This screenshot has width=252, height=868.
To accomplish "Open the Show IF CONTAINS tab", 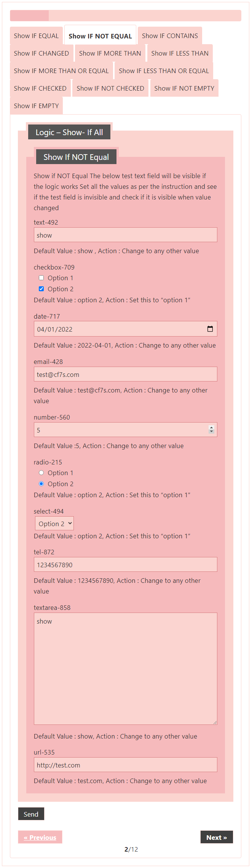I will [170, 36].
